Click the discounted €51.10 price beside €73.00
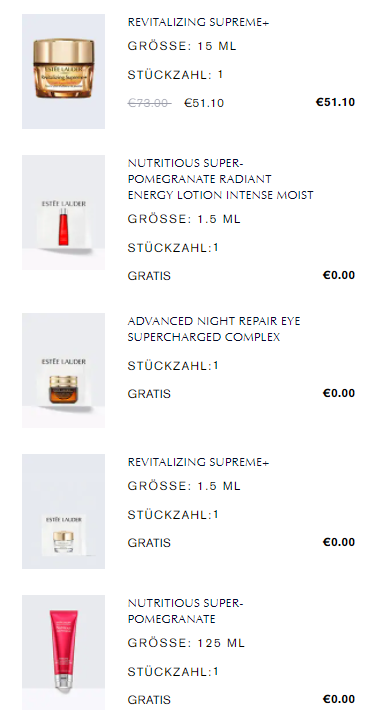Viewport: 372px width, 727px height. coord(204,103)
